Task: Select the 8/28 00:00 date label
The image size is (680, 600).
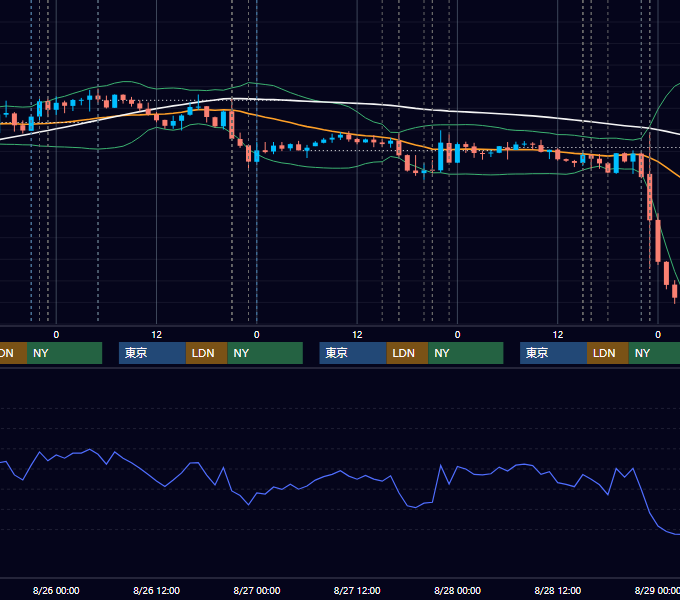Action: click(458, 590)
